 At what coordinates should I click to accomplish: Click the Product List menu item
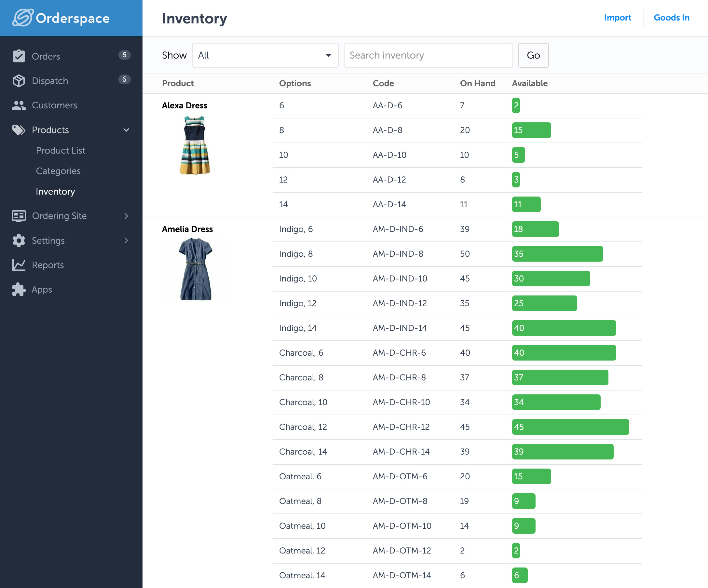coord(61,151)
